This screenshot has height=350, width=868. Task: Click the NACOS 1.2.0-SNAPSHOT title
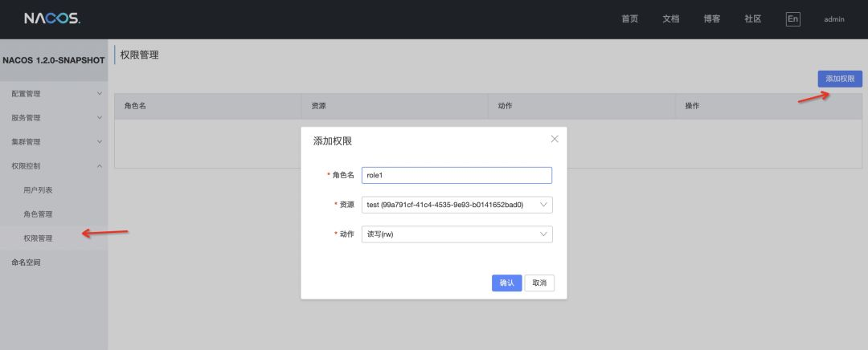click(x=54, y=61)
